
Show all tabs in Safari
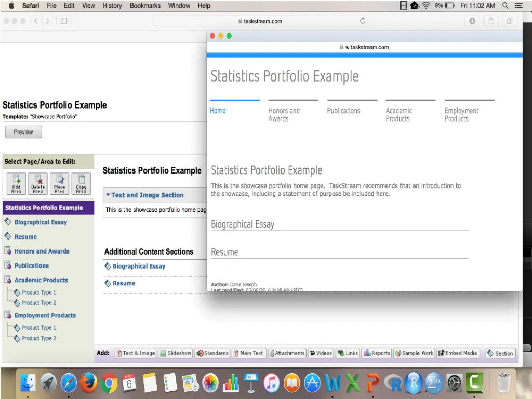tap(509, 21)
